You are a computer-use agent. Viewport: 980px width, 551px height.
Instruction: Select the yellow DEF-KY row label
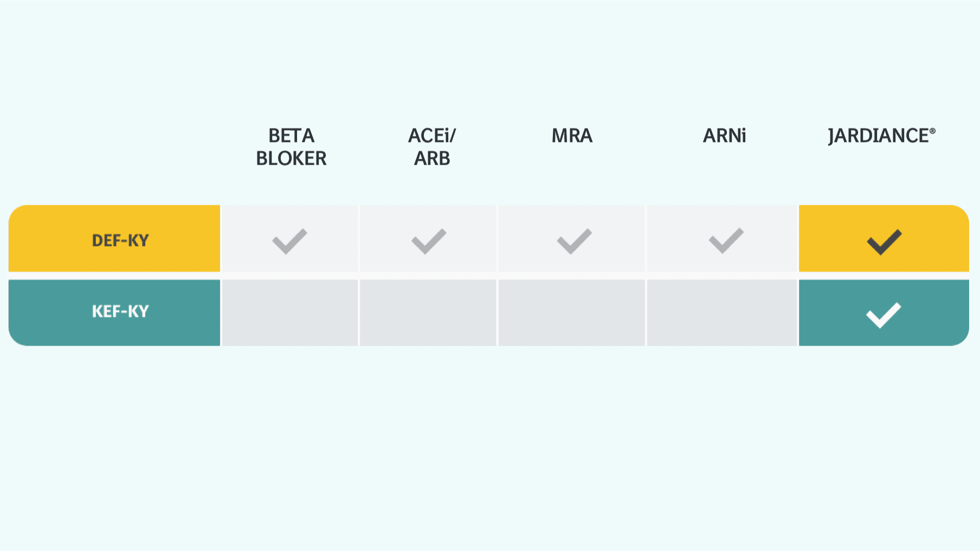pyautogui.click(x=120, y=240)
